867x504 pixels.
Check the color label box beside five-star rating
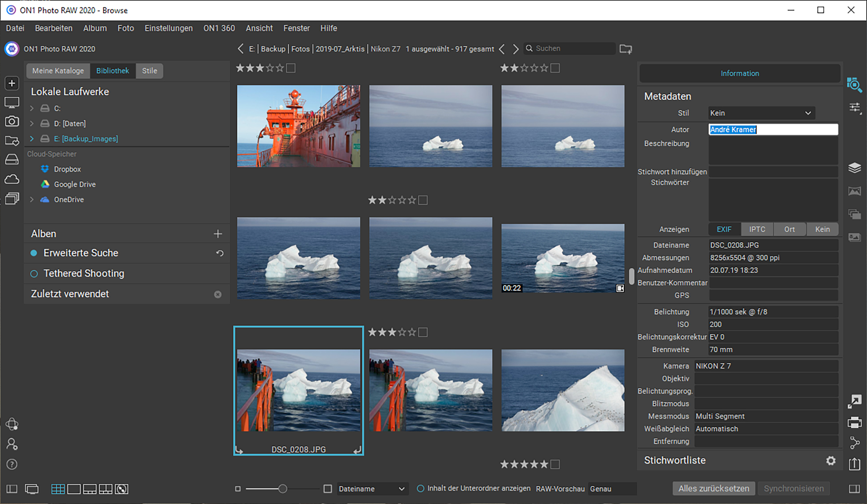[555, 464]
